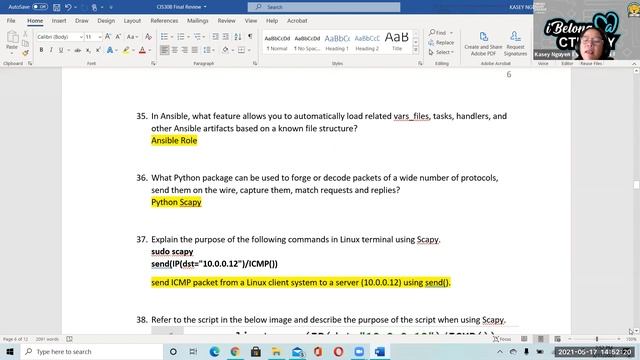Switch to Focus mode in status bar

(x=502, y=339)
